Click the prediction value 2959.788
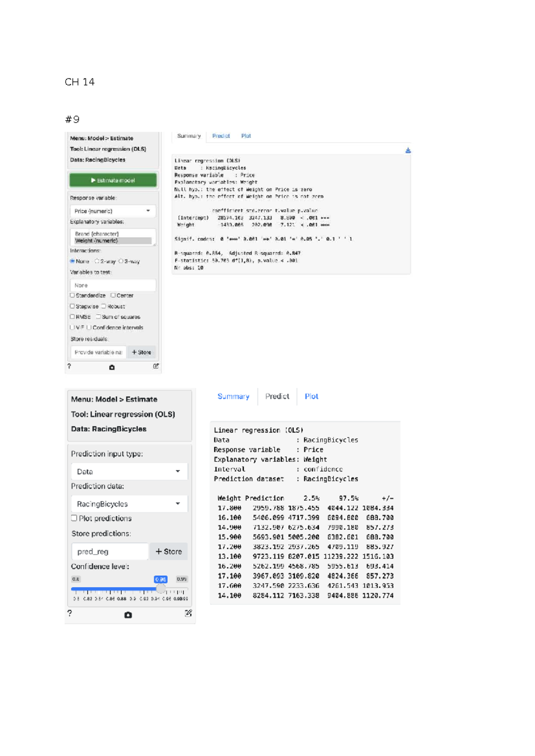The height and width of the screenshot is (756, 535). click(268, 508)
